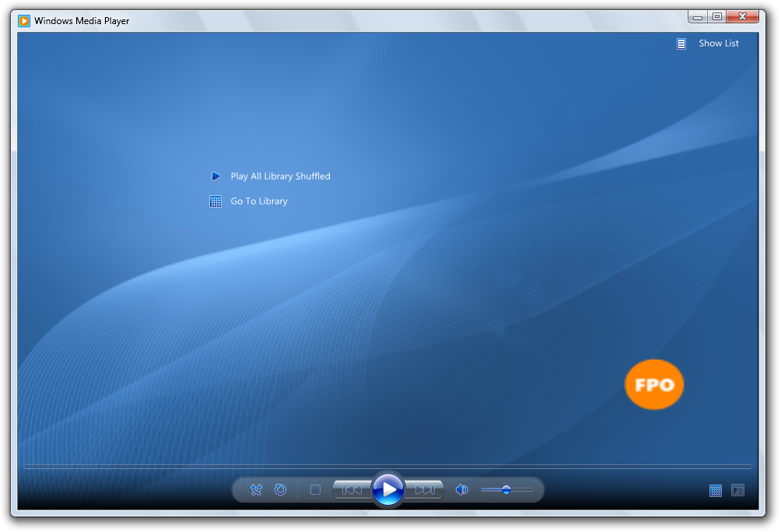Go to the previous track
The height and width of the screenshot is (532, 781).
[x=352, y=490]
